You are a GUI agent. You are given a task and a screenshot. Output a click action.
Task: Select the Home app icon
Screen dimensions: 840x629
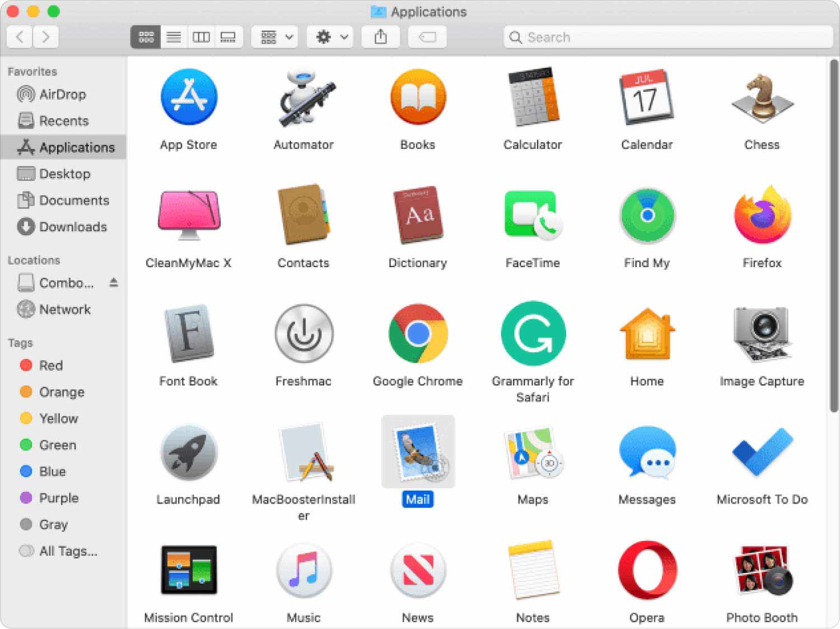point(647,333)
